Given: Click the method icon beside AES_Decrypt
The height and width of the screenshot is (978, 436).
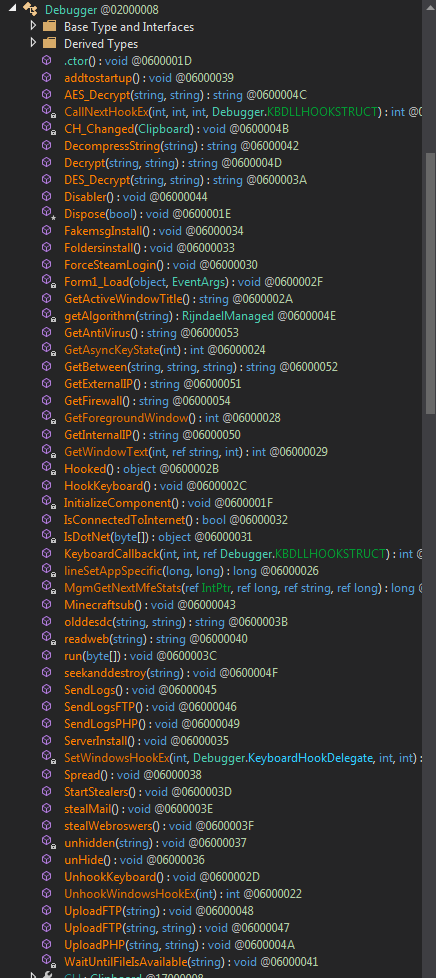Looking at the screenshot, I should 47,95.
